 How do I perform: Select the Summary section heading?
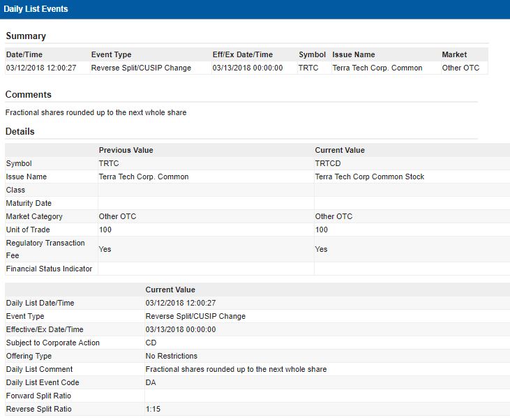26,36
